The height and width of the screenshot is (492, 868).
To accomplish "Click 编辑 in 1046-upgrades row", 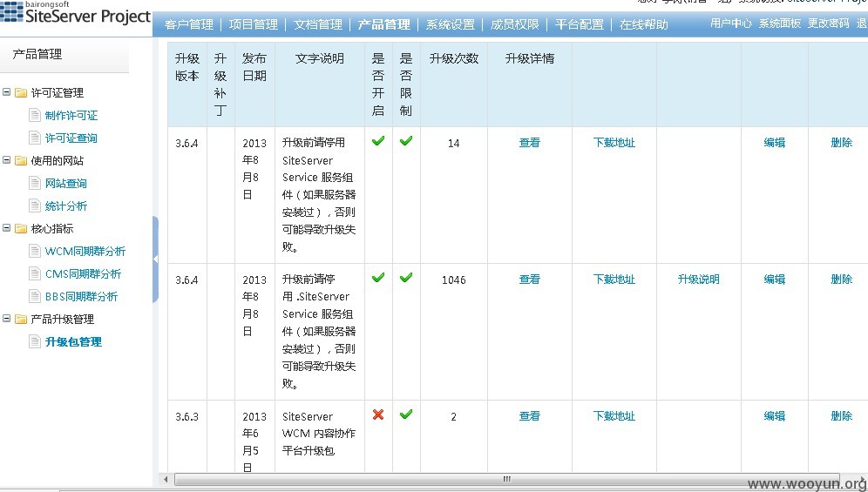I will click(x=775, y=279).
